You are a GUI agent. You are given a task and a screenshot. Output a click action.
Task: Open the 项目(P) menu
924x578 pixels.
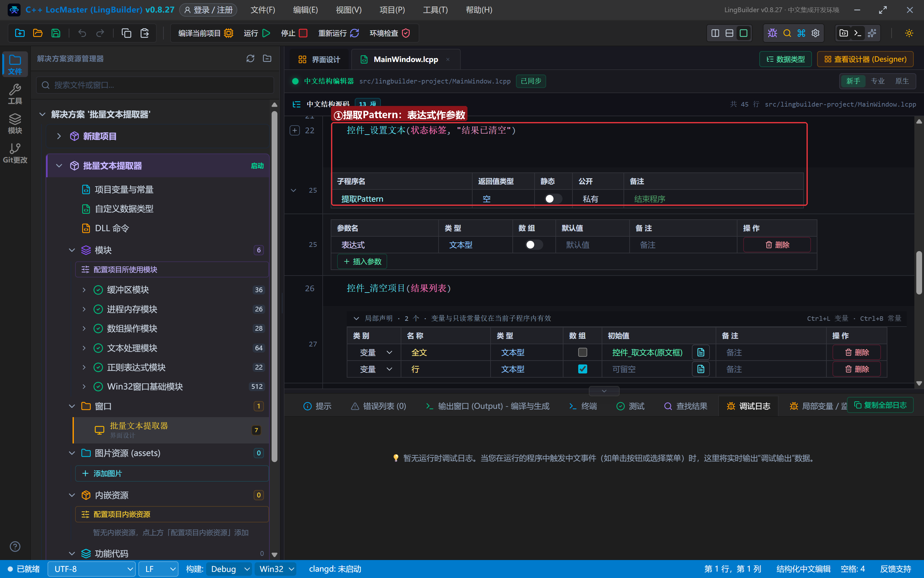(392, 10)
